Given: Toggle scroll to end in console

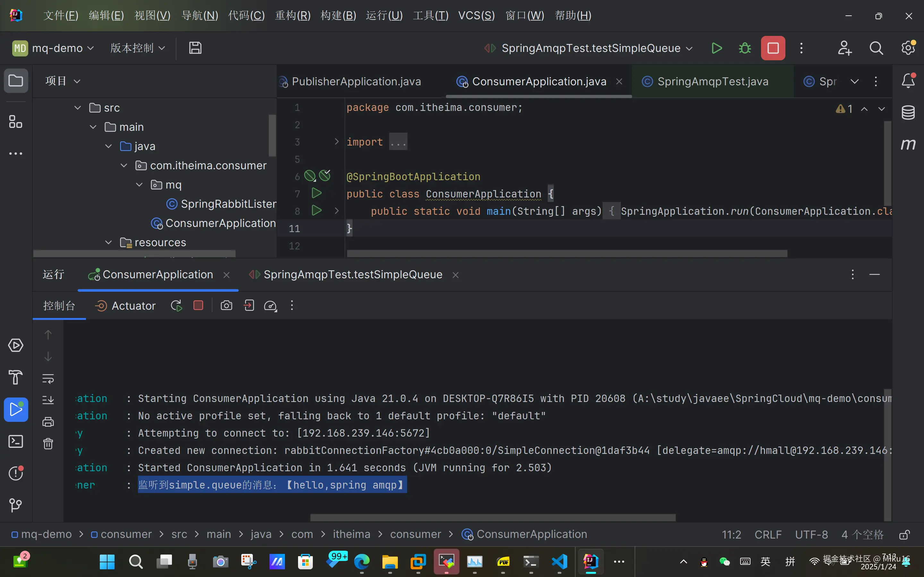Looking at the screenshot, I should [48, 400].
